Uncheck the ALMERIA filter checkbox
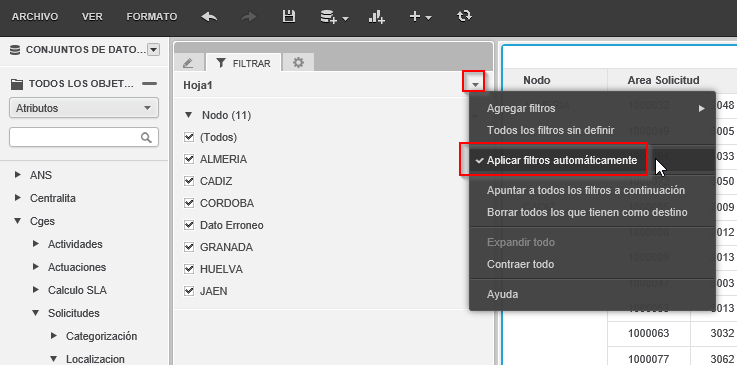 click(x=189, y=159)
